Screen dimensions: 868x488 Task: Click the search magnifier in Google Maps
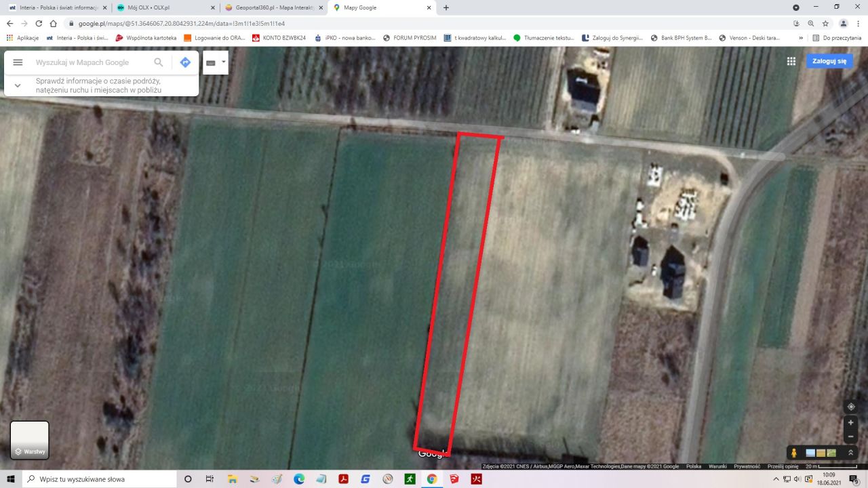click(159, 62)
